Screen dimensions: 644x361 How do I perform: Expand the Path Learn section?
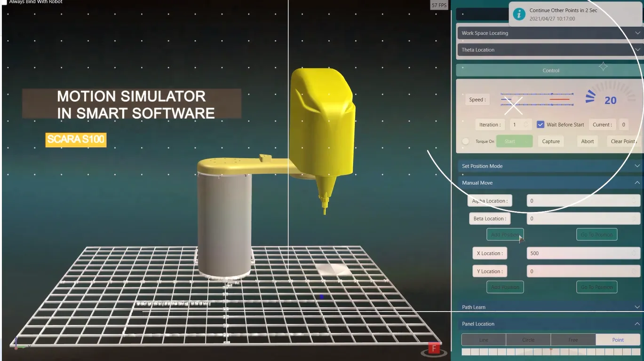[549, 307]
